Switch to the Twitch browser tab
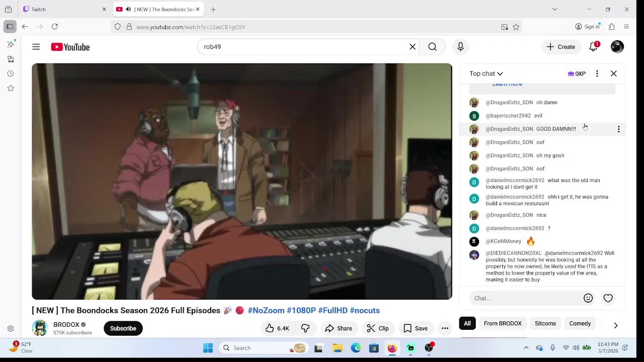 pyautogui.click(x=60, y=9)
